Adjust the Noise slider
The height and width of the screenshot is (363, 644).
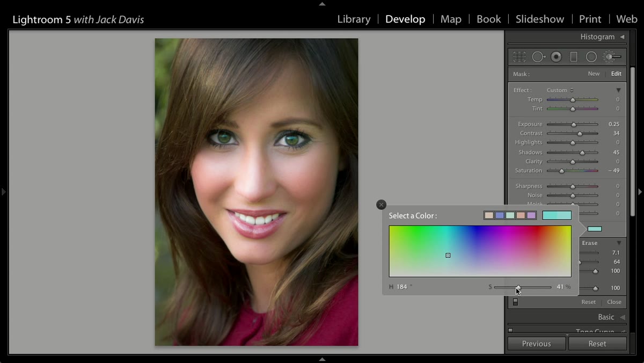point(572,195)
